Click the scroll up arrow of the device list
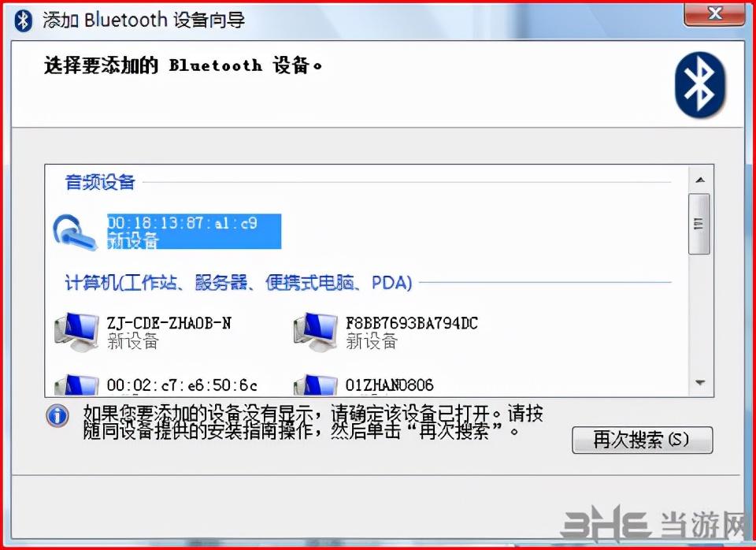The height and width of the screenshot is (550, 756). click(x=700, y=180)
